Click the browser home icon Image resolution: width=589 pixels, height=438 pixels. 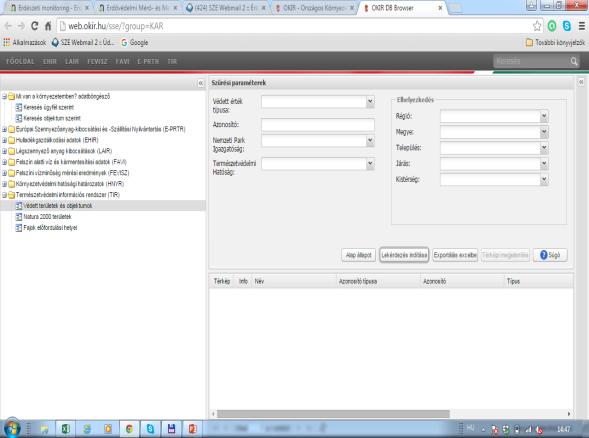coord(48,26)
